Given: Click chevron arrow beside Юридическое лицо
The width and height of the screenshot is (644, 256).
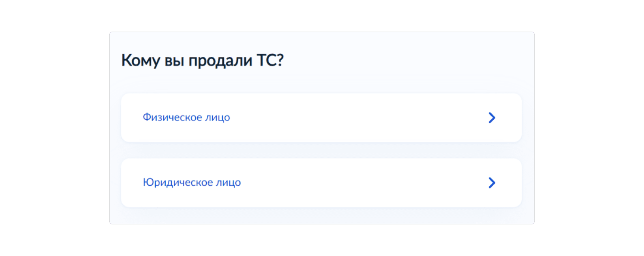Looking at the screenshot, I should (492, 183).
